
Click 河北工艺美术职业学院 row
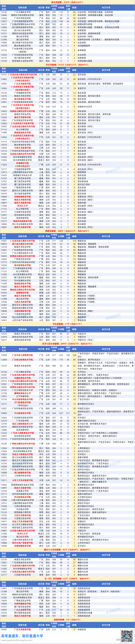click(x=67, y=521)
